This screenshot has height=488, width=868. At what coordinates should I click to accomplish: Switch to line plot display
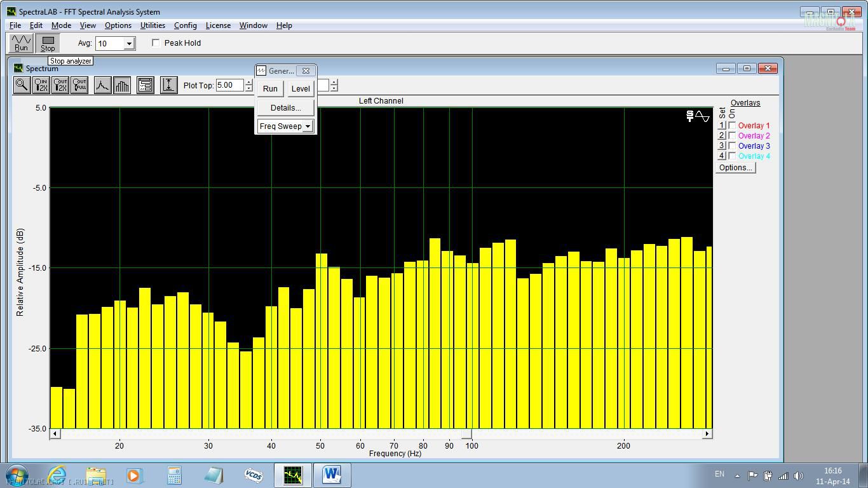point(102,85)
